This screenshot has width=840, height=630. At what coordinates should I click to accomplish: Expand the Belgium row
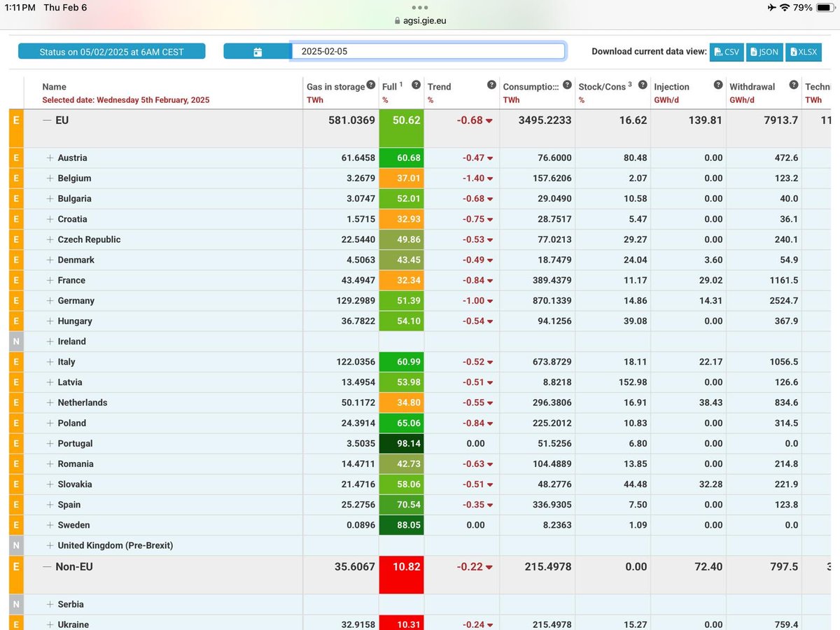pos(50,178)
